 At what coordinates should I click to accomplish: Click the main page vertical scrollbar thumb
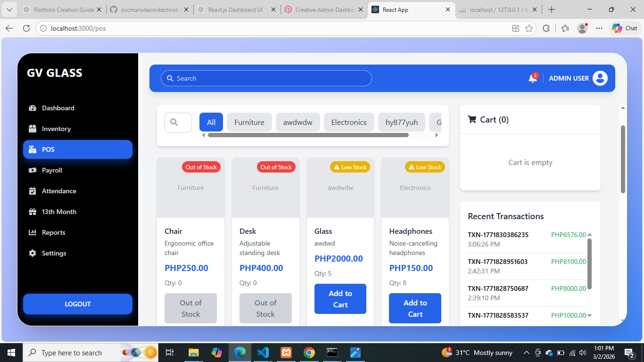coord(623,159)
